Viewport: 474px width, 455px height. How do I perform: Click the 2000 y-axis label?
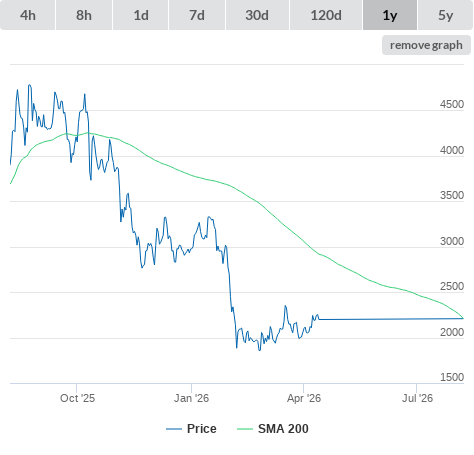(x=452, y=332)
